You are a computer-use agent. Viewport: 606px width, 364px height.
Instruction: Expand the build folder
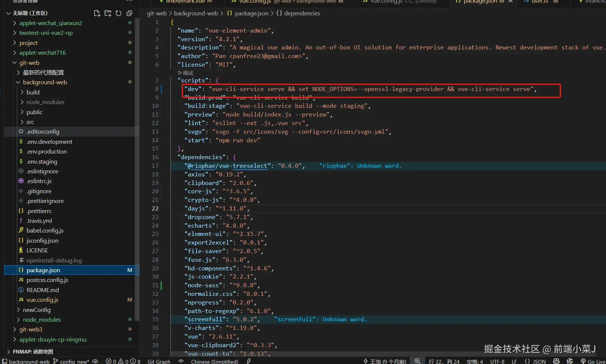(33, 92)
